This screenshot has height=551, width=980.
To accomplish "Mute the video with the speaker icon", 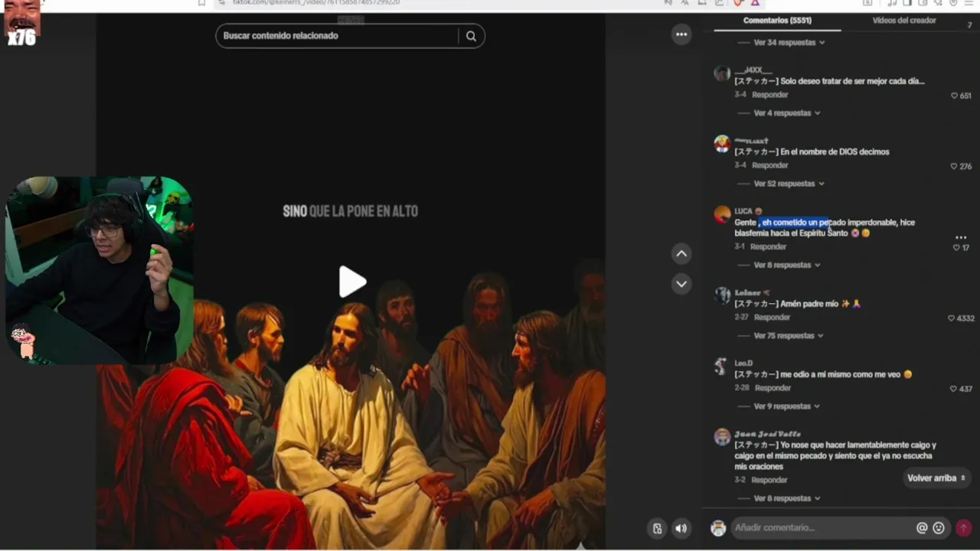I will 681,528.
